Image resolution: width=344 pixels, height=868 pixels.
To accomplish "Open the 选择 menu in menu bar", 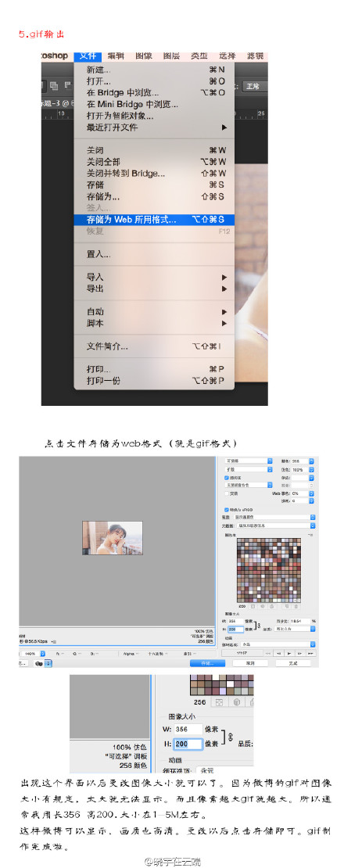I will 228,56.
